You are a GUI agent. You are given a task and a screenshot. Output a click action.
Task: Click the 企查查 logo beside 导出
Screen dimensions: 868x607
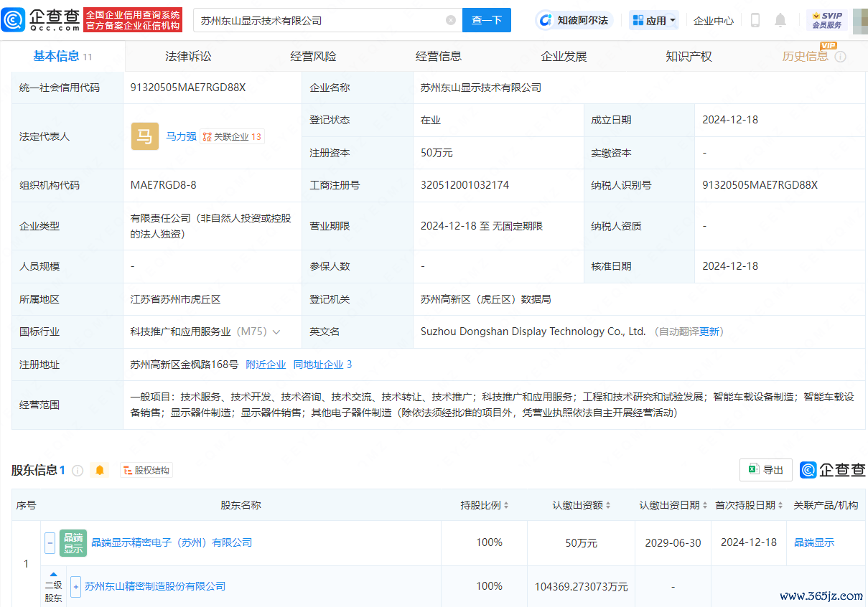(x=833, y=470)
